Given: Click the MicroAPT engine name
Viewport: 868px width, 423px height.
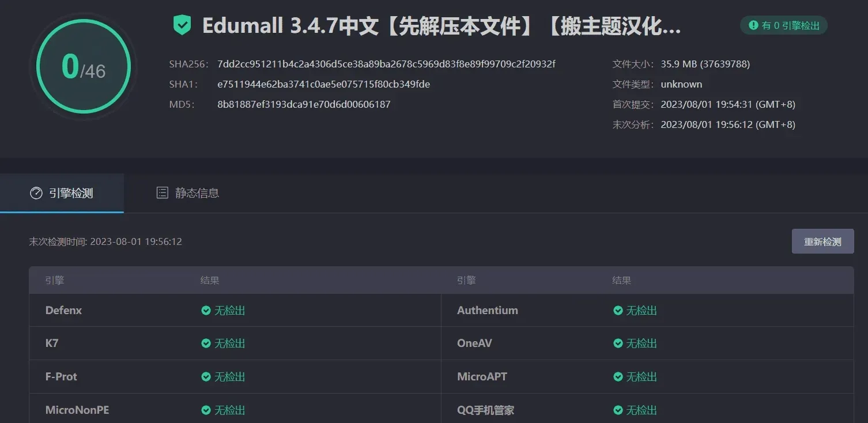Looking at the screenshot, I should click(482, 377).
